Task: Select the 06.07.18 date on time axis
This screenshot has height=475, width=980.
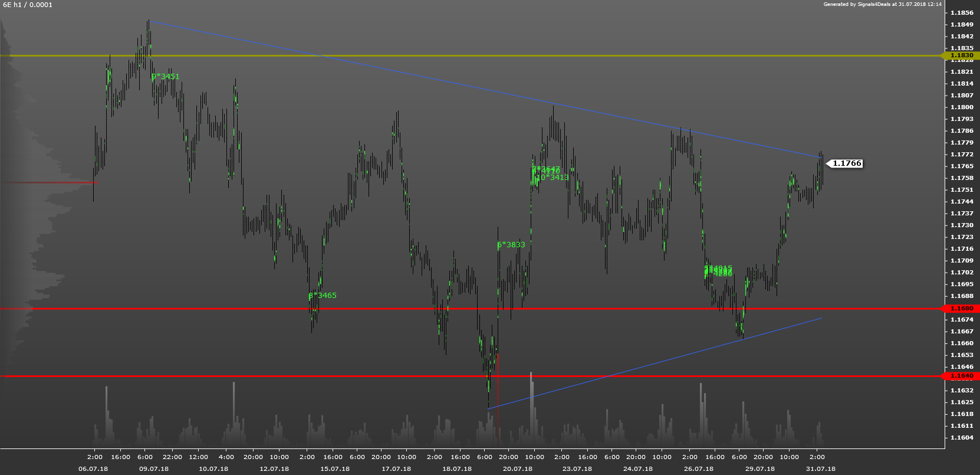Action: [x=93, y=469]
